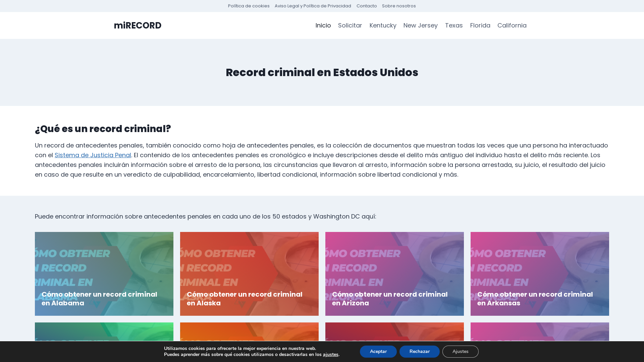Open the Kentucky menu item
Image resolution: width=644 pixels, height=362 pixels.
click(383, 25)
